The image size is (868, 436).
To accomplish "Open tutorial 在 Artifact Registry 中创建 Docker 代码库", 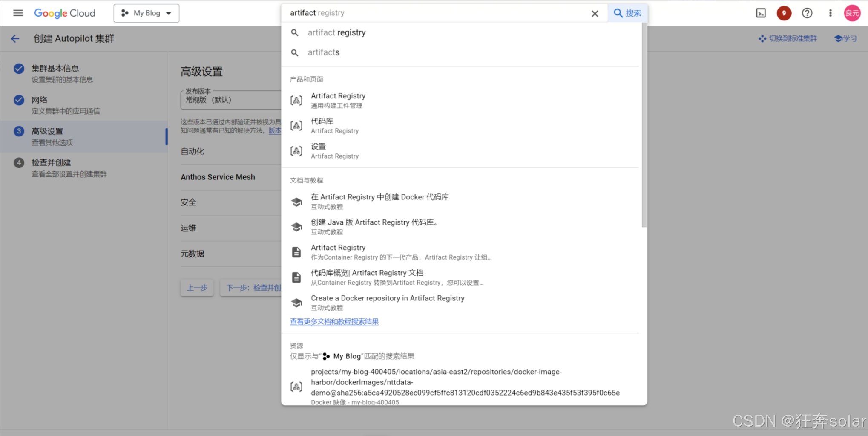I will click(460, 201).
